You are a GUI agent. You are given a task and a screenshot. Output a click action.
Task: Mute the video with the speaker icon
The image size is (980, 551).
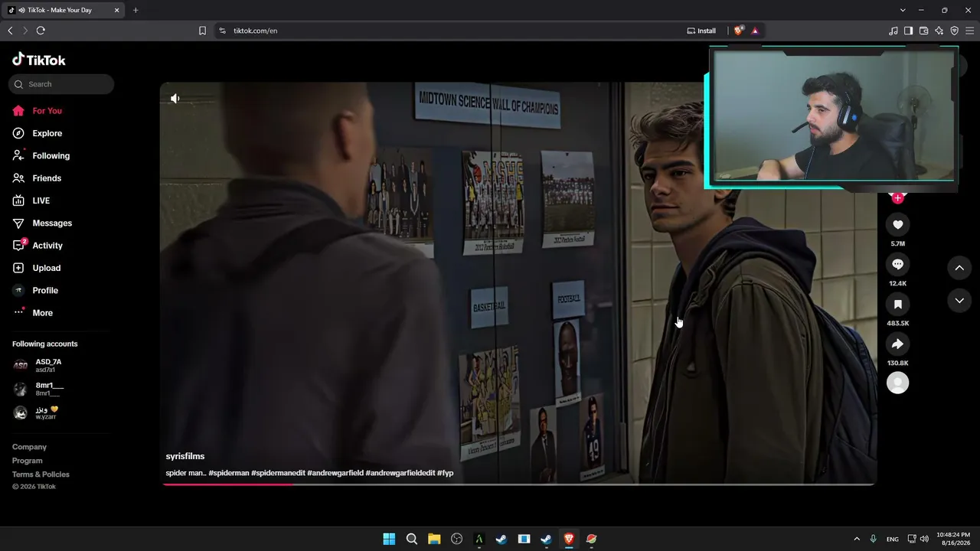click(x=175, y=98)
